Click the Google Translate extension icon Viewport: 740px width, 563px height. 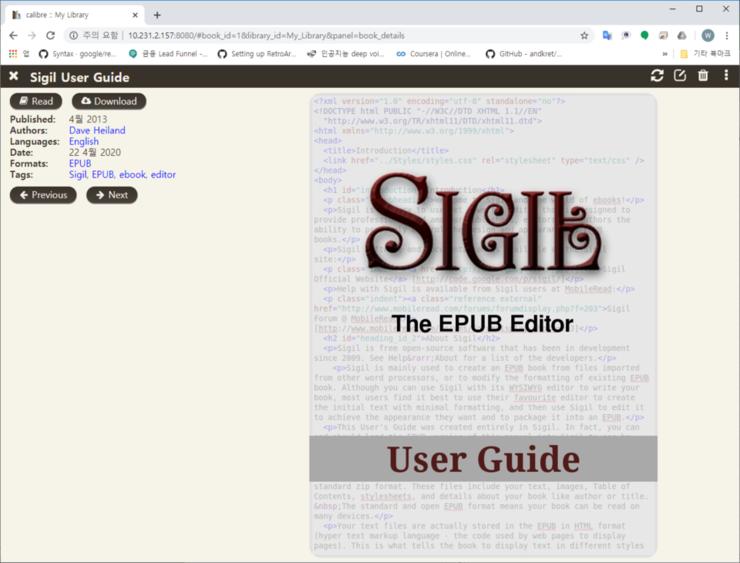[x=607, y=35]
